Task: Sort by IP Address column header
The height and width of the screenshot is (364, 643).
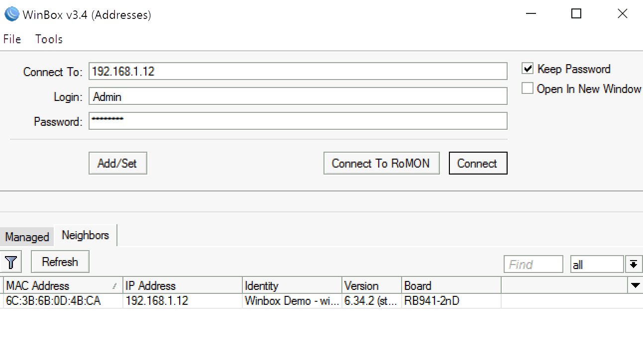Action: [182, 286]
